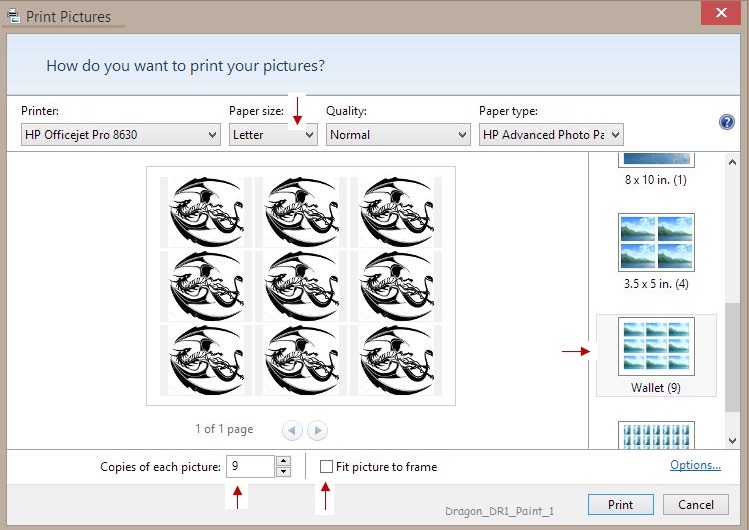Expand the Paper type dropdown
Viewport: 749px width, 530px height.
[x=551, y=135]
